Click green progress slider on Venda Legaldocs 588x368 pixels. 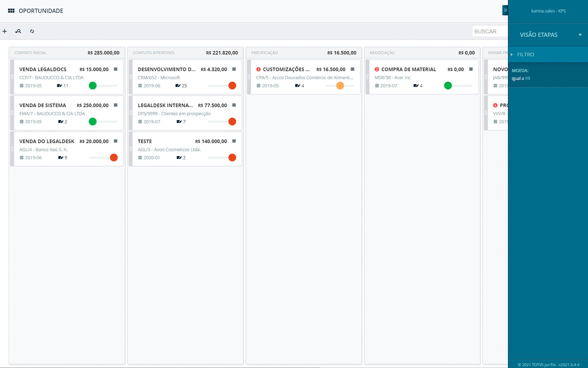(93, 86)
